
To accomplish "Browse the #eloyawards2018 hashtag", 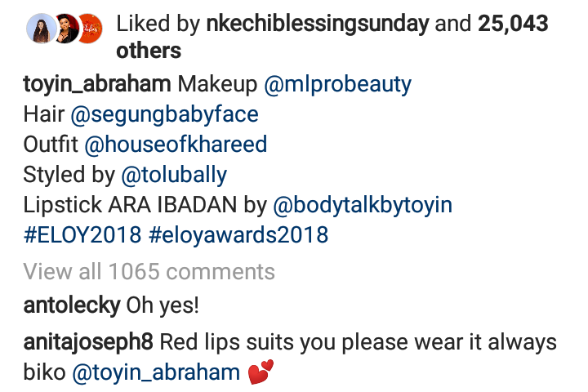I will pyautogui.click(x=239, y=236).
